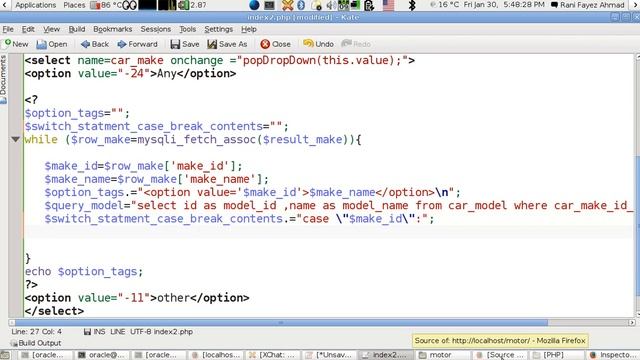Switch to the motor folder taskbar window
The image size is (640, 360).
pyautogui.click(x=442, y=355)
